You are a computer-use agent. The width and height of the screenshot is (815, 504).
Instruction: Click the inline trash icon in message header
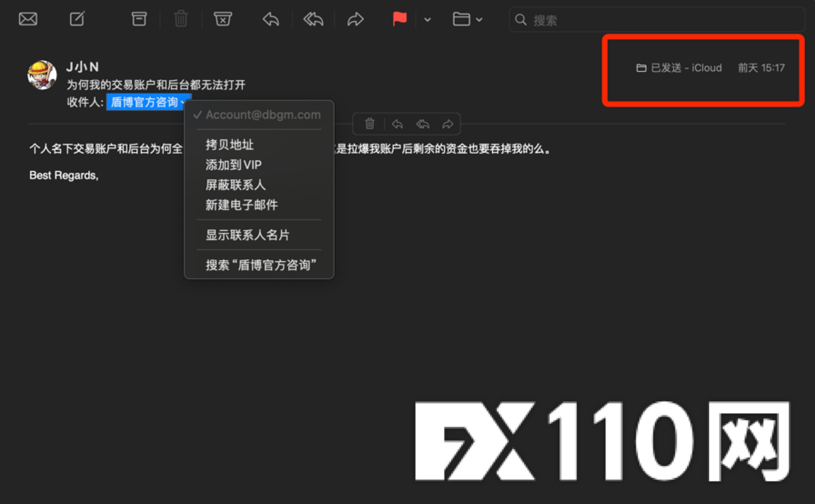[370, 124]
